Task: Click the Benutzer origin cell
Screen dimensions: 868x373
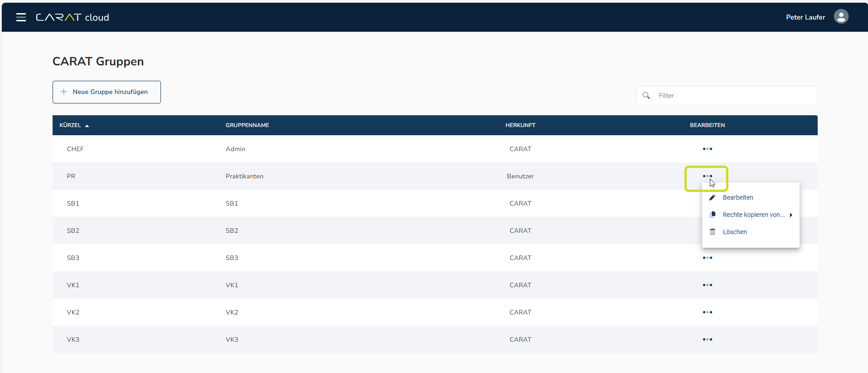Action: click(x=520, y=176)
